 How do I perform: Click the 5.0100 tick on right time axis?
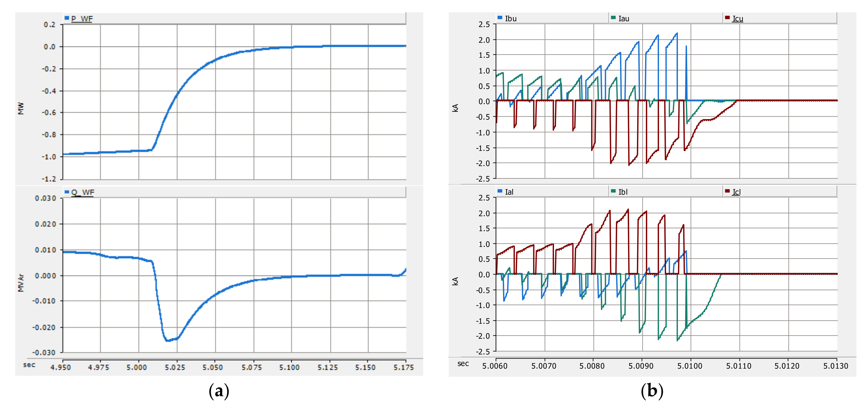pyautogui.click(x=690, y=366)
